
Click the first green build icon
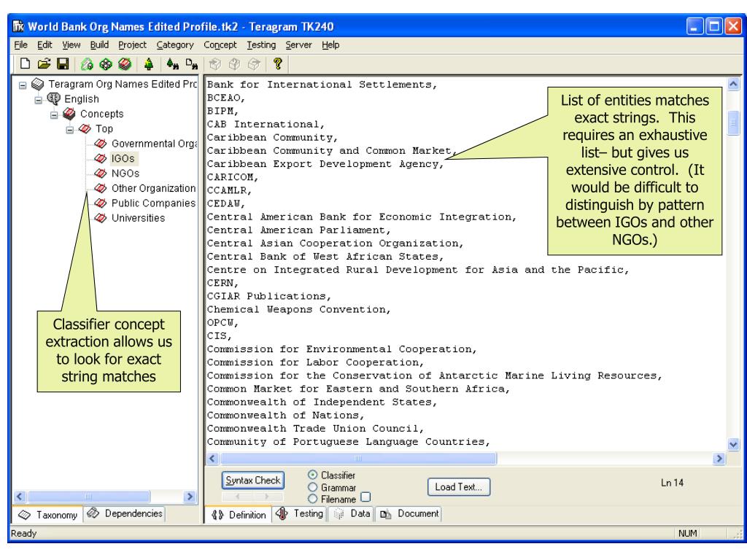(87, 64)
